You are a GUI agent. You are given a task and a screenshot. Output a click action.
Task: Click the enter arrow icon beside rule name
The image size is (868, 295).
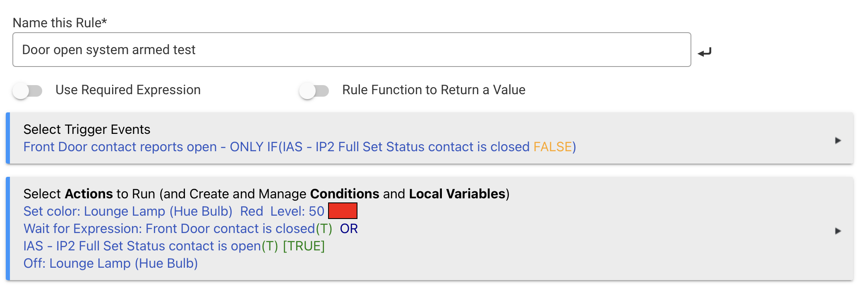click(705, 52)
